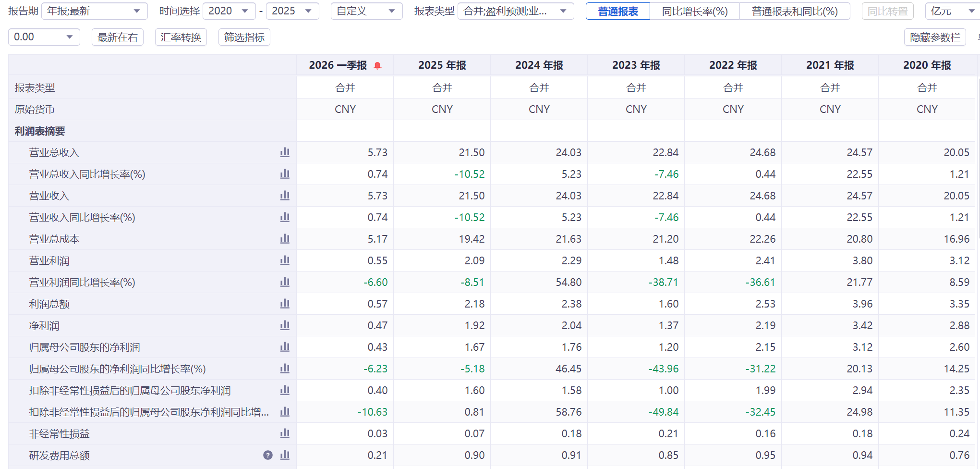980x469 pixels.
Task: Open chart icon for 营业收入 row
Action: pos(285,196)
